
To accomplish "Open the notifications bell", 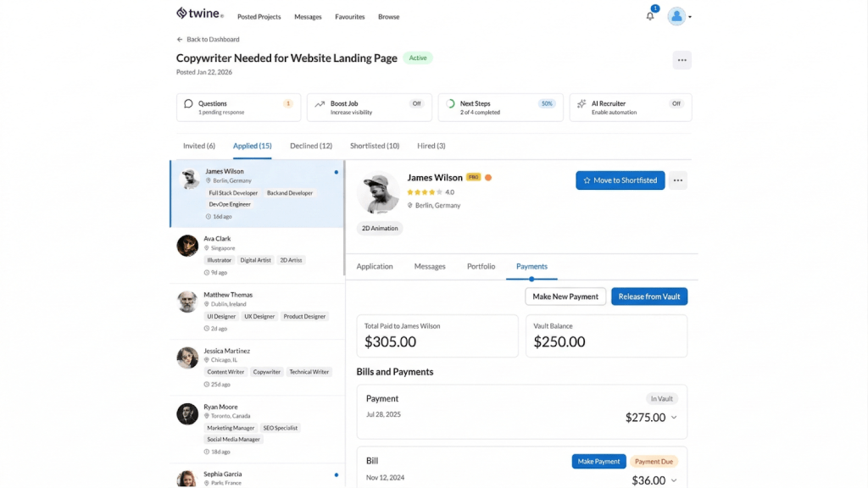I will click(650, 16).
